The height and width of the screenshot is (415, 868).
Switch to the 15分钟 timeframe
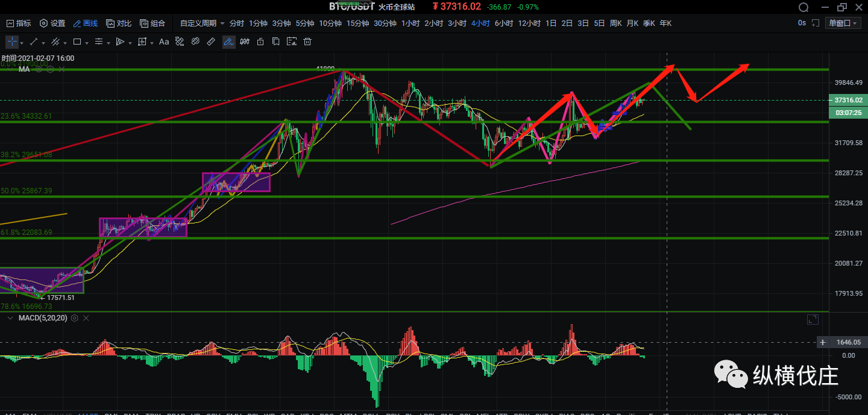point(357,23)
